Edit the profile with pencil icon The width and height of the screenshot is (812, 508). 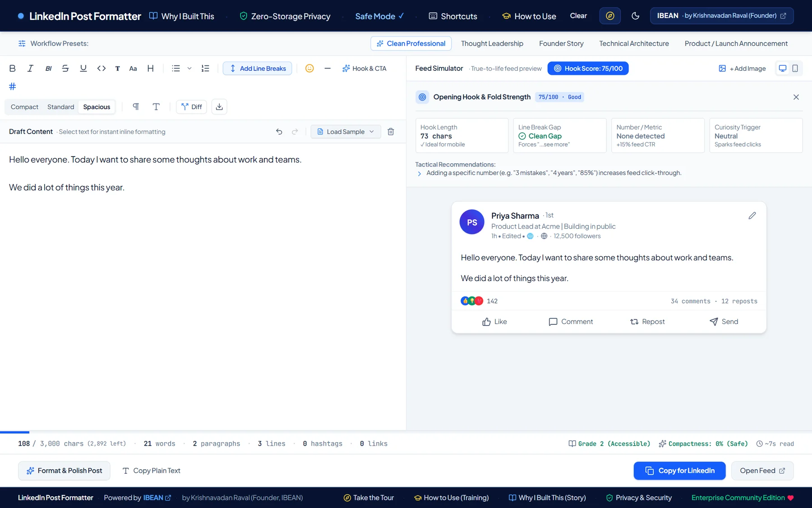[x=752, y=216]
